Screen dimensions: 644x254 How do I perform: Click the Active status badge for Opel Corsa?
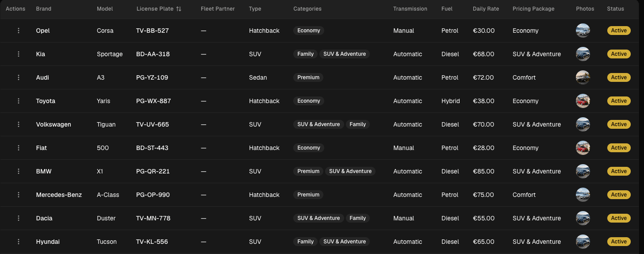[x=619, y=31]
